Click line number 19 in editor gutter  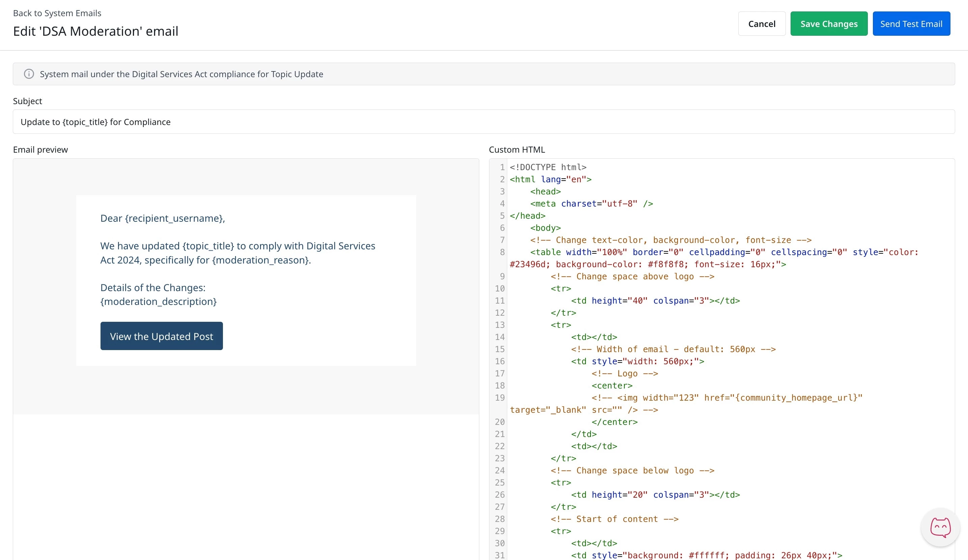tap(500, 398)
